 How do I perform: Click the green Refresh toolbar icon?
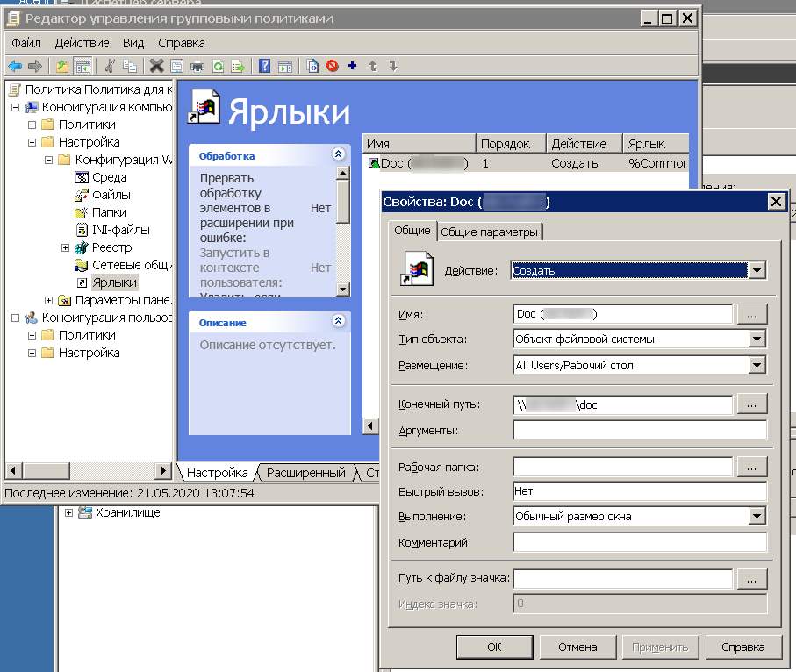coord(217,66)
